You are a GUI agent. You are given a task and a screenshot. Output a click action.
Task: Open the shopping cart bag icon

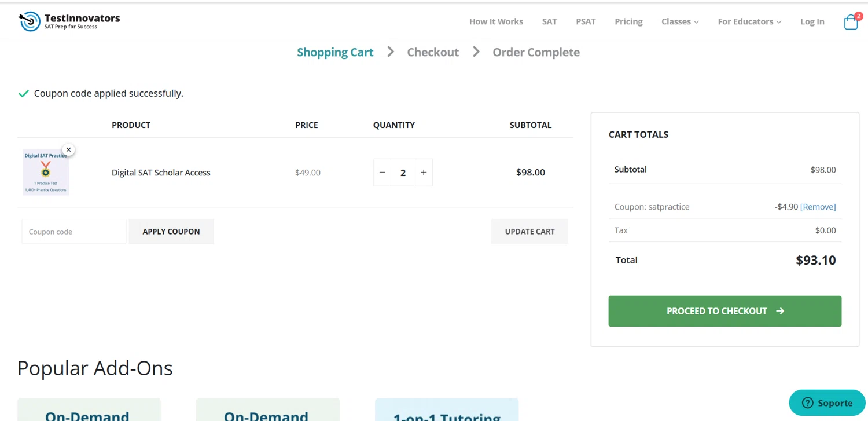pyautogui.click(x=851, y=21)
